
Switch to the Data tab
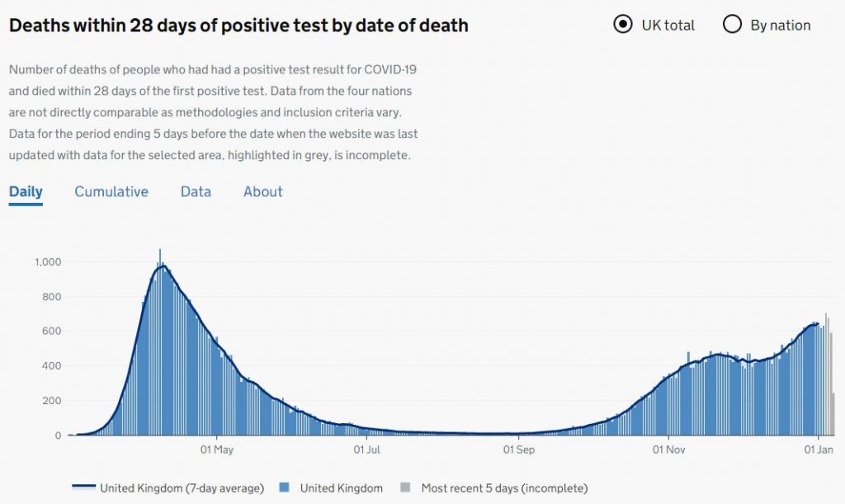point(196,191)
